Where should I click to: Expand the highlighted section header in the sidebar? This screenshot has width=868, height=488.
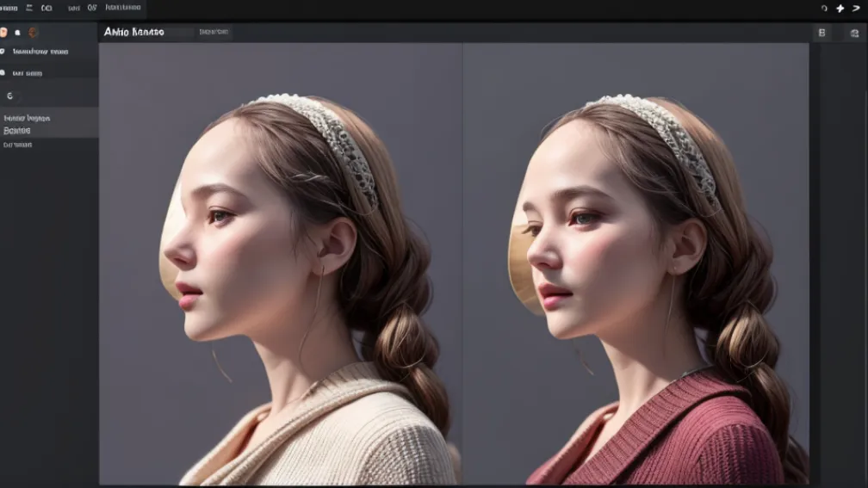pyautogui.click(x=27, y=118)
